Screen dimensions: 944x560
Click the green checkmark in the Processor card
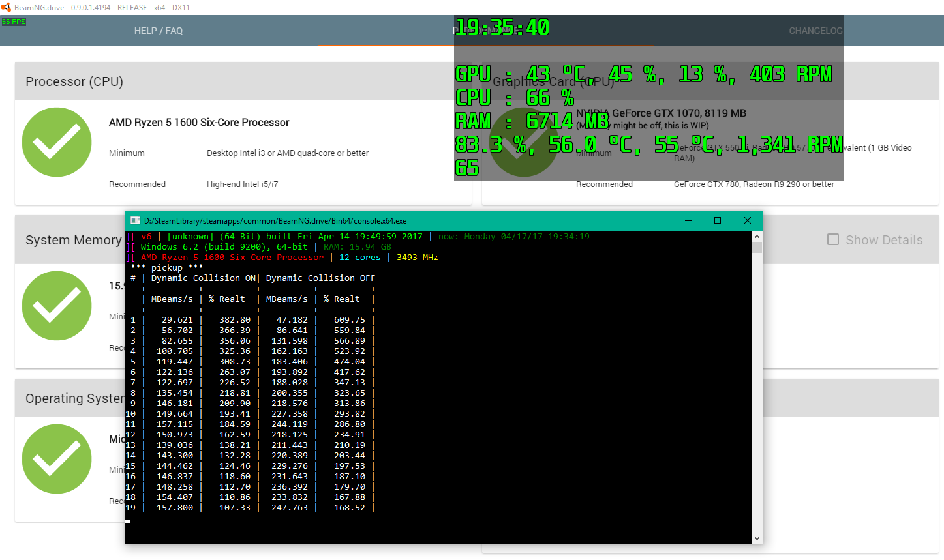(57, 142)
